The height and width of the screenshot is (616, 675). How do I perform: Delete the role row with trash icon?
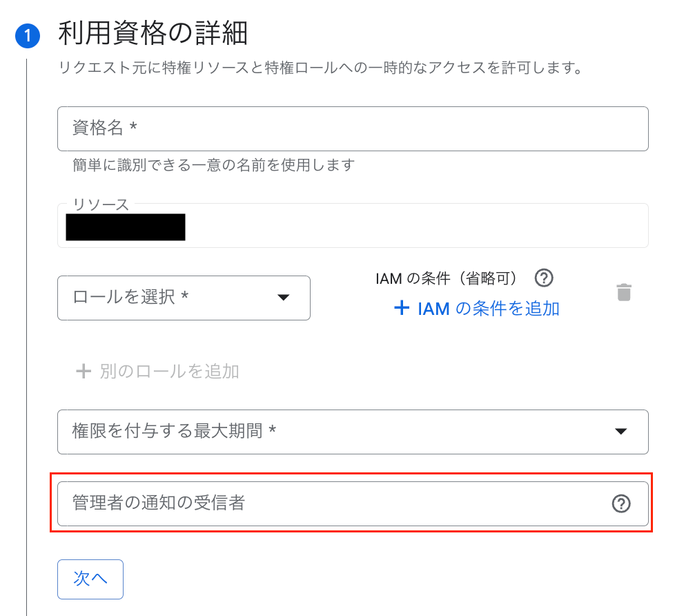tap(624, 292)
